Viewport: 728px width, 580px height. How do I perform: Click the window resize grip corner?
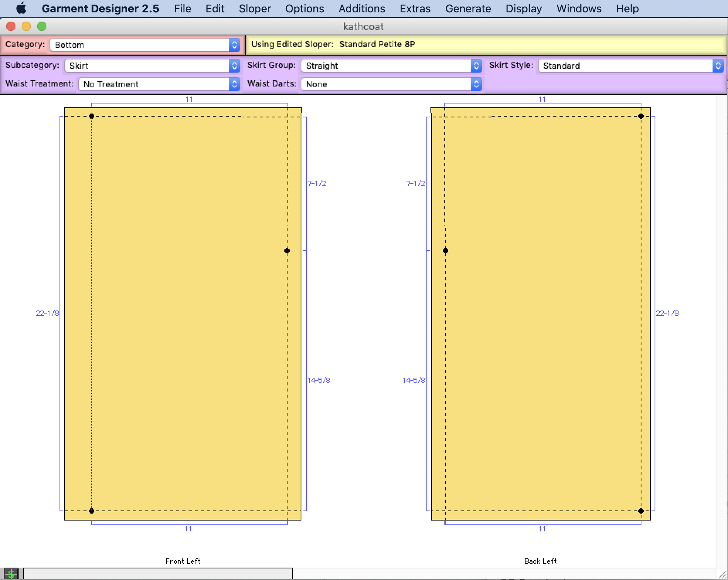click(722, 574)
